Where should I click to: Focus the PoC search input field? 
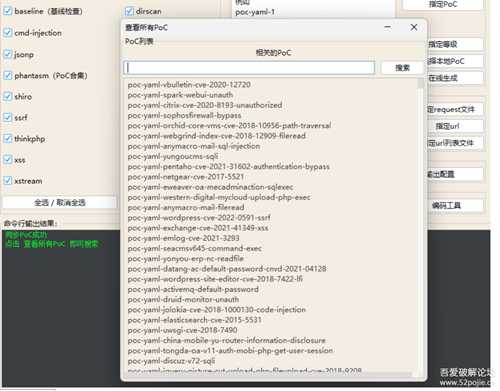[249, 68]
